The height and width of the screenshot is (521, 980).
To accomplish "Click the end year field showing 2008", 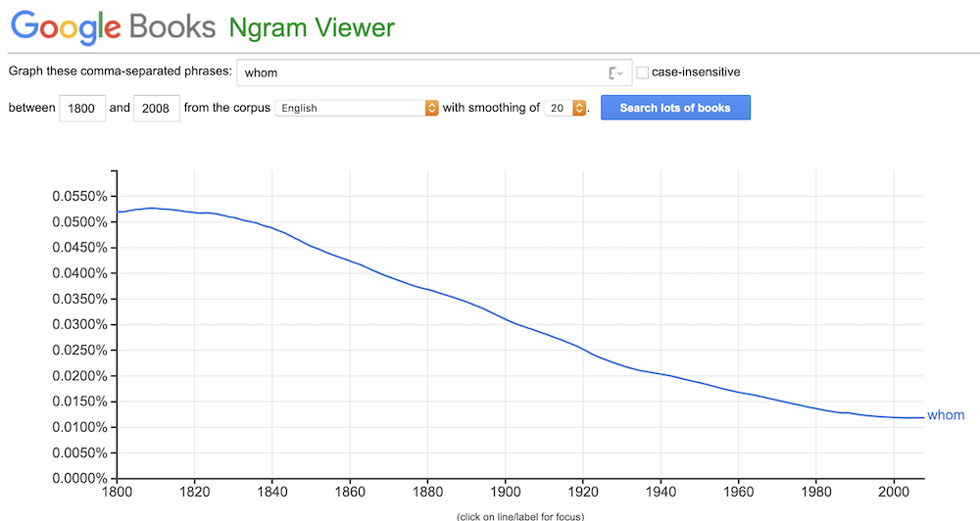I will click(x=156, y=108).
